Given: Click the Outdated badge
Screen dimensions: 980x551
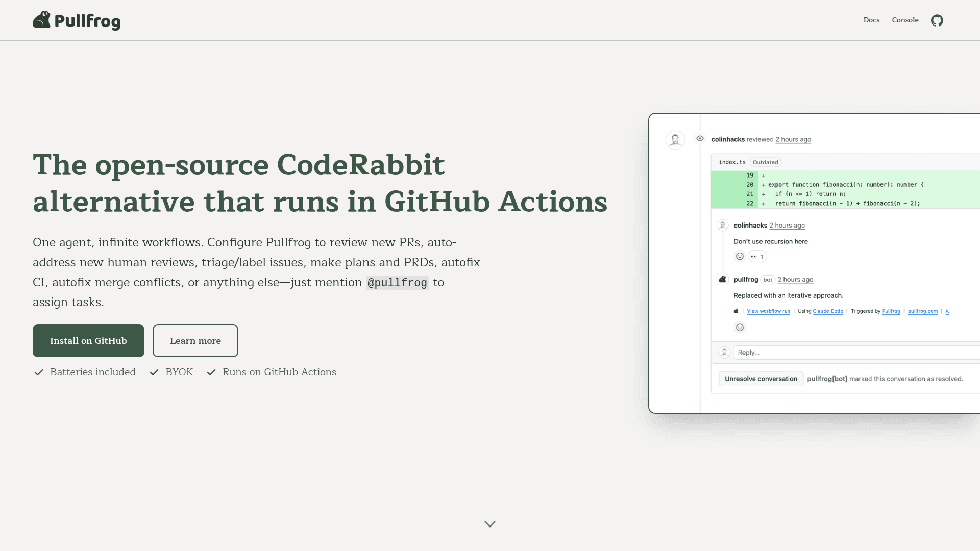Looking at the screenshot, I should [765, 162].
